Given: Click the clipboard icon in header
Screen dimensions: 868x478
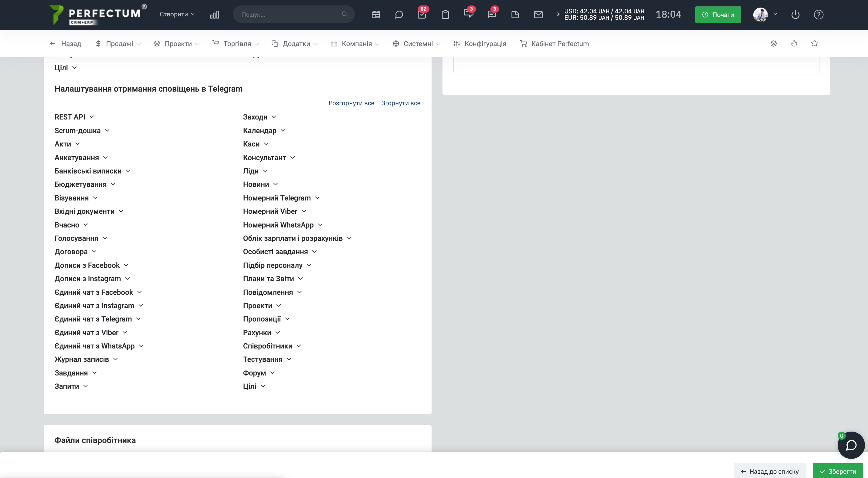Looking at the screenshot, I should 445,15.
